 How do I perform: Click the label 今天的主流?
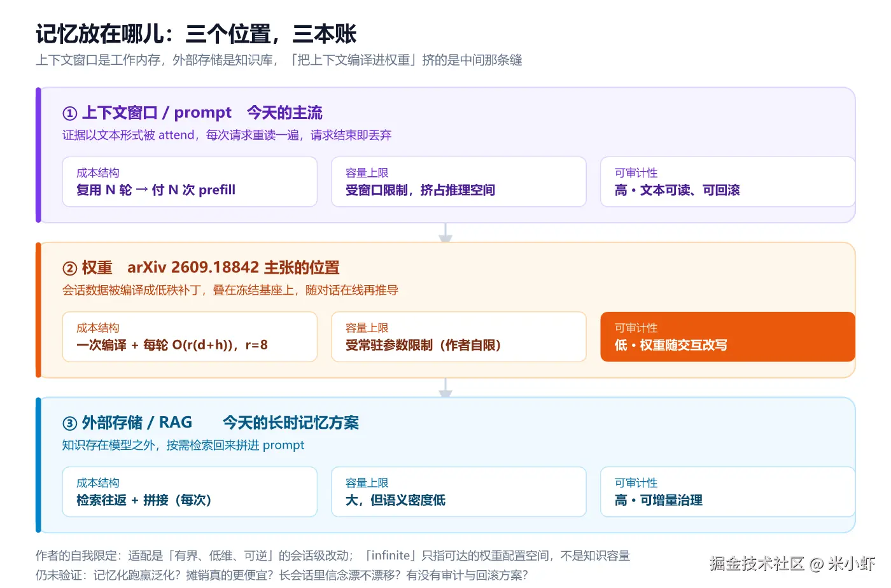tap(284, 113)
